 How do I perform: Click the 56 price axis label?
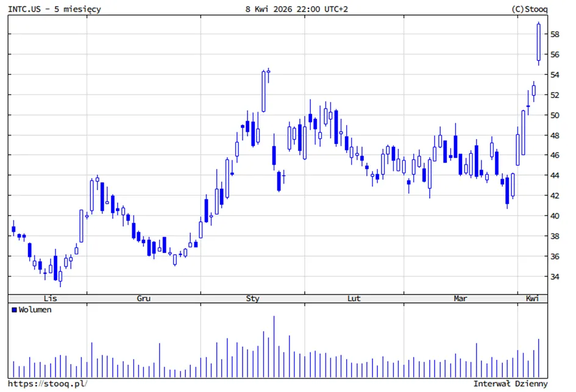coord(555,54)
